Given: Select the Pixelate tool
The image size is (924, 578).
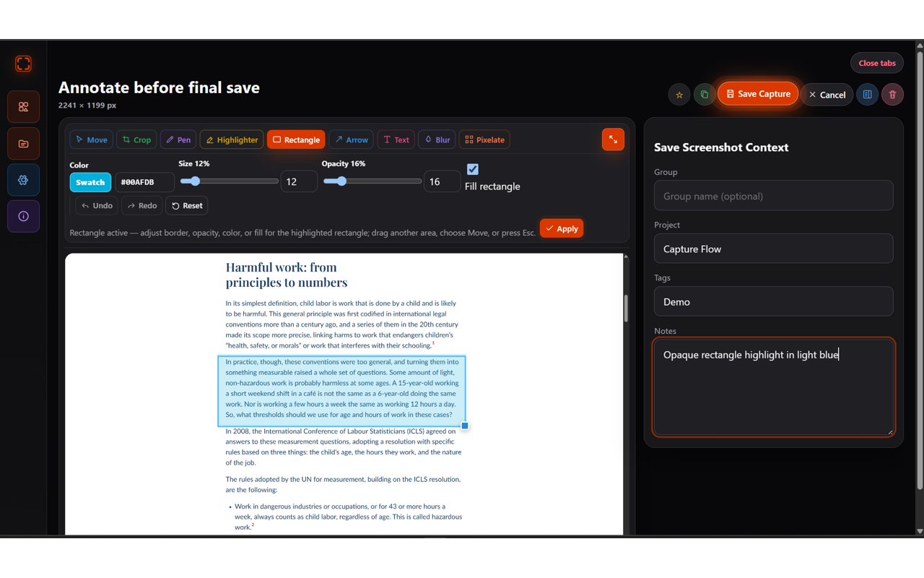Looking at the screenshot, I should point(484,139).
